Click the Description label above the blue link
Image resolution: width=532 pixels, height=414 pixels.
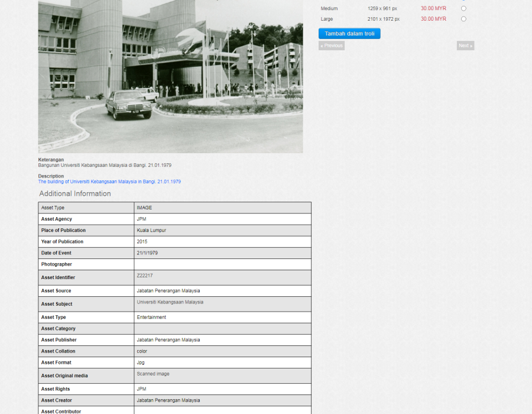tap(51, 176)
